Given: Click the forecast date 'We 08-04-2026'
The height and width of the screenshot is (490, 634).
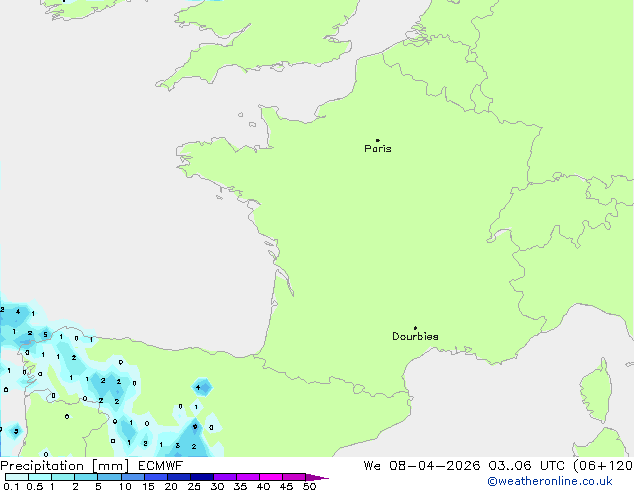Looking at the screenshot, I should click(x=422, y=466).
